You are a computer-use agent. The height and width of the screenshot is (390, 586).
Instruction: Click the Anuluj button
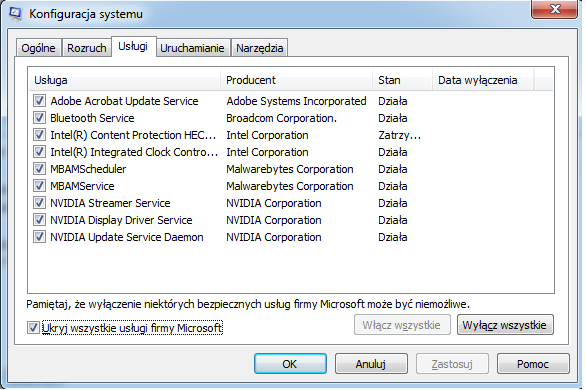coord(371,364)
